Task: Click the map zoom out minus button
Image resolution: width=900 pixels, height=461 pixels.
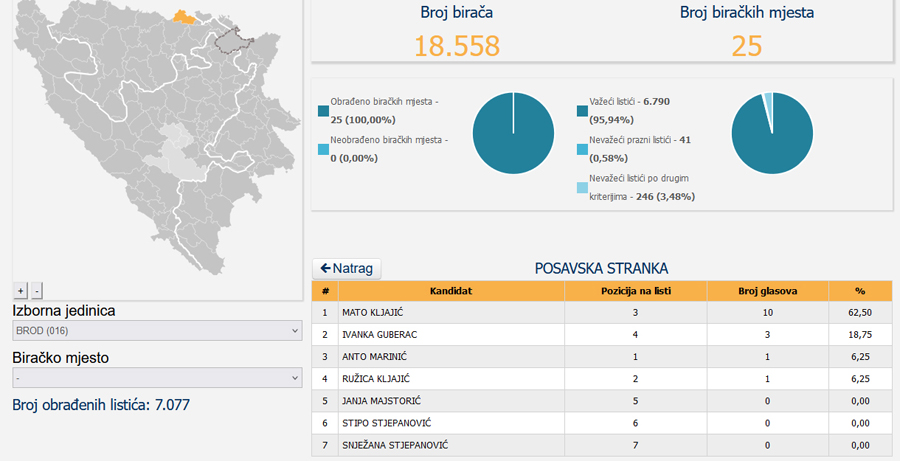Action: tap(37, 291)
